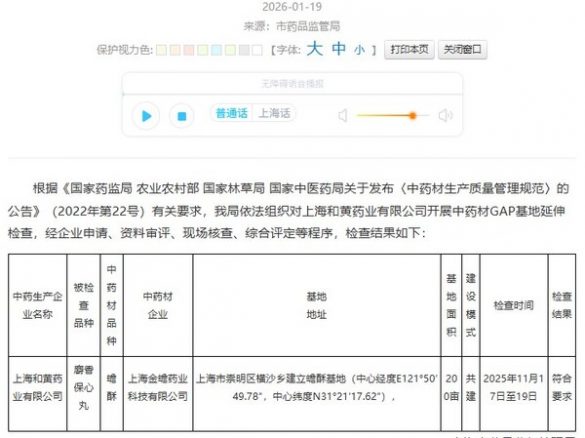This screenshot has width=585, height=438.
Task: Click table header 检查时间
Action: coord(514,305)
